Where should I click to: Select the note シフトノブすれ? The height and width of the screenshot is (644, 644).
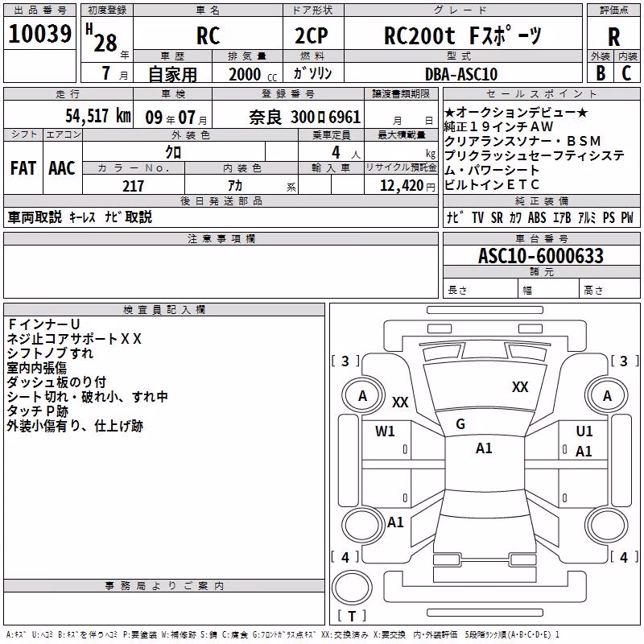(50, 353)
